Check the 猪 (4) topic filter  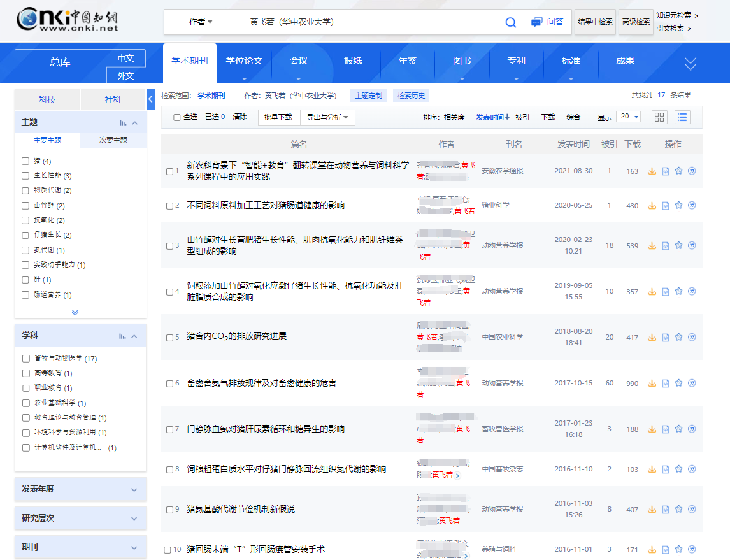(x=25, y=161)
